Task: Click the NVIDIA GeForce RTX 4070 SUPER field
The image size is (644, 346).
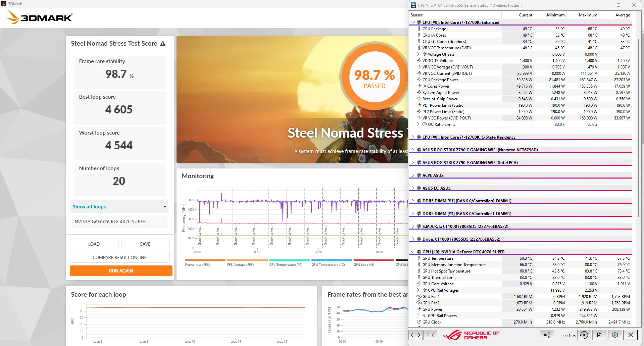Action: 120,221
